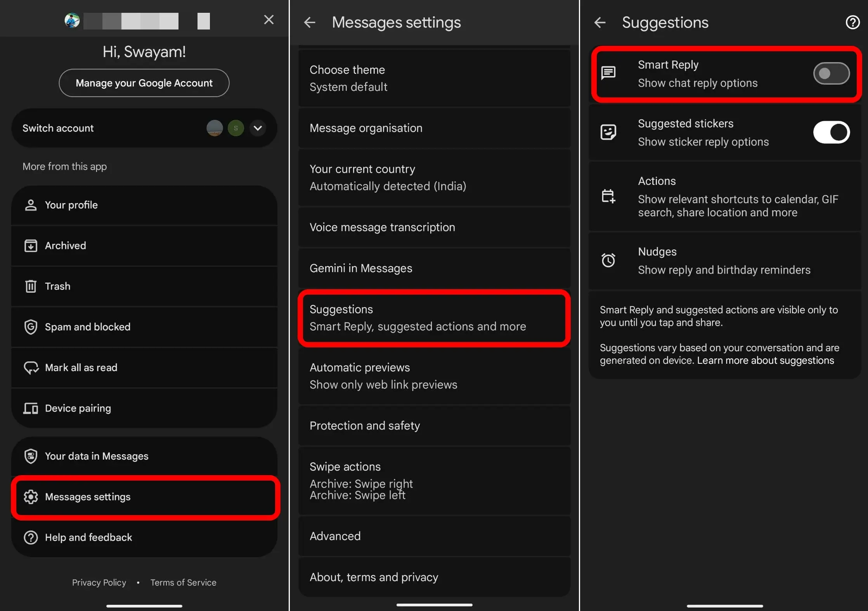The height and width of the screenshot is (611, 868).
Task: Go back from Messages settings
Action: coord(310,22)
